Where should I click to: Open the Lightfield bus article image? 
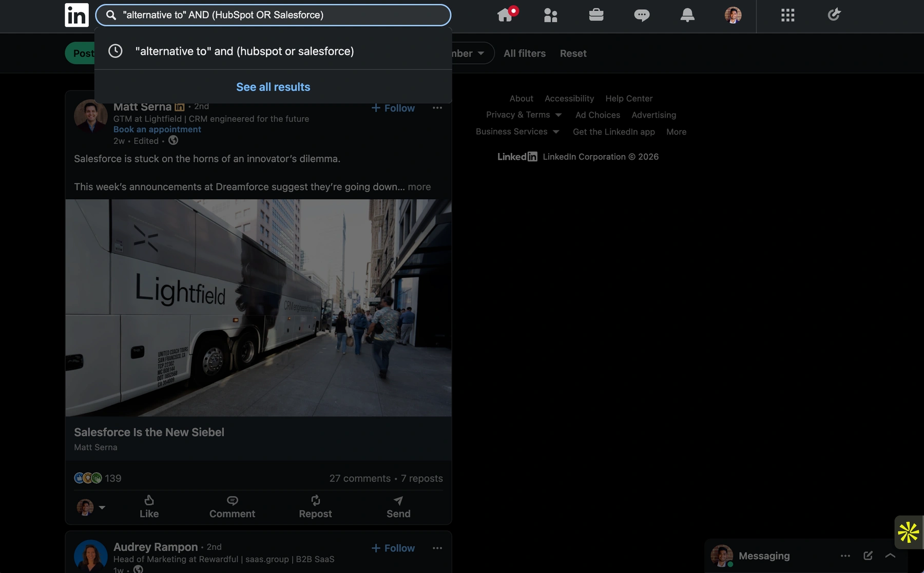click(259, 308)
